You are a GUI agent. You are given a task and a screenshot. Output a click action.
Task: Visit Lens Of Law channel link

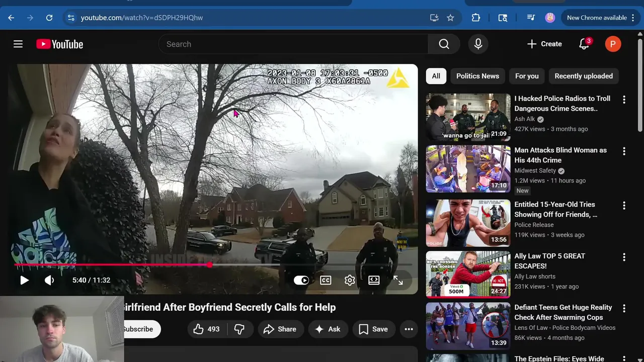(565, 328)
